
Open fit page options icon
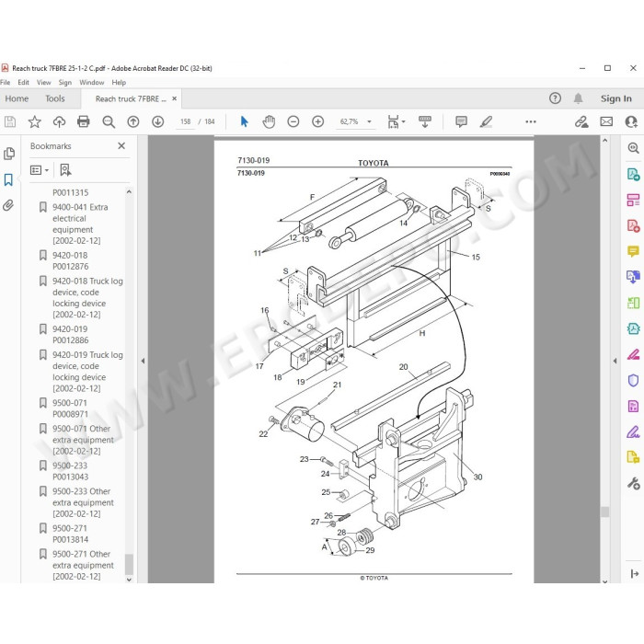pyautogui.click(x=396, y=121)
